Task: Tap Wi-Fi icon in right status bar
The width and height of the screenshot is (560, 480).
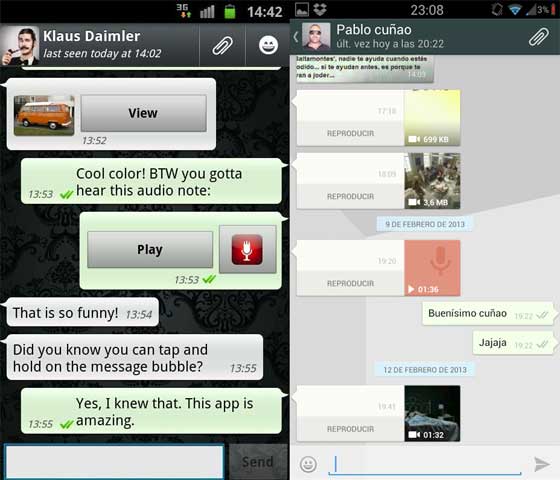Action: [x=515, y=10]
